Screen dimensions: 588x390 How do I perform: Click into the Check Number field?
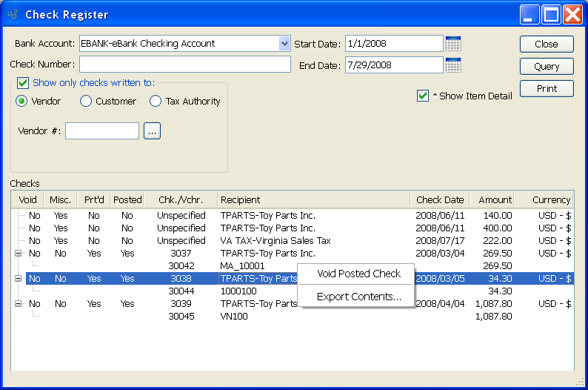185,65
